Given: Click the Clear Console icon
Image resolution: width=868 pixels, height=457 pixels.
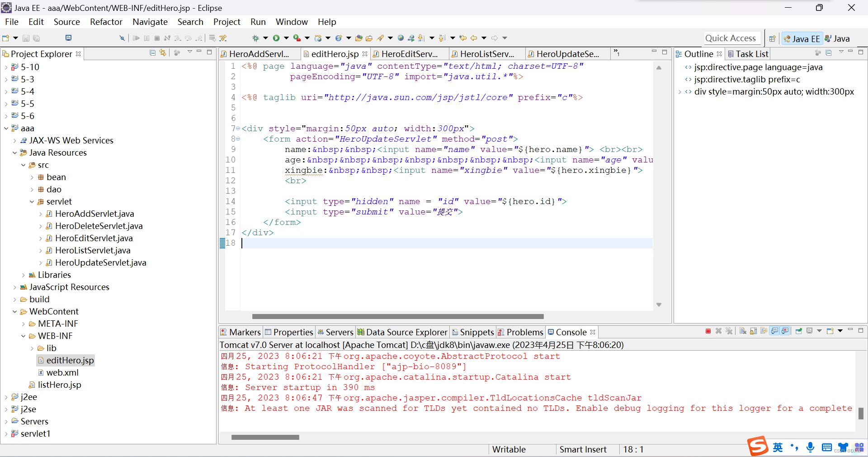Looking at the screenshot, I should click(743, 331).
